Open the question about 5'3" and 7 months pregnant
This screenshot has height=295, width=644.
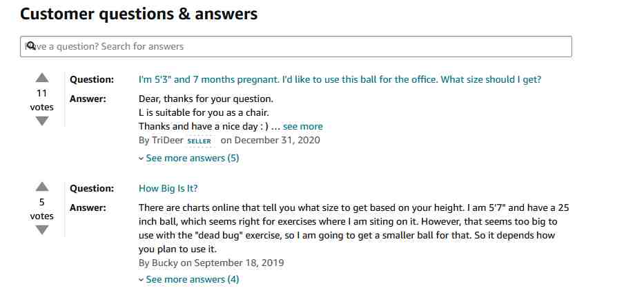(x=340, y=79)
